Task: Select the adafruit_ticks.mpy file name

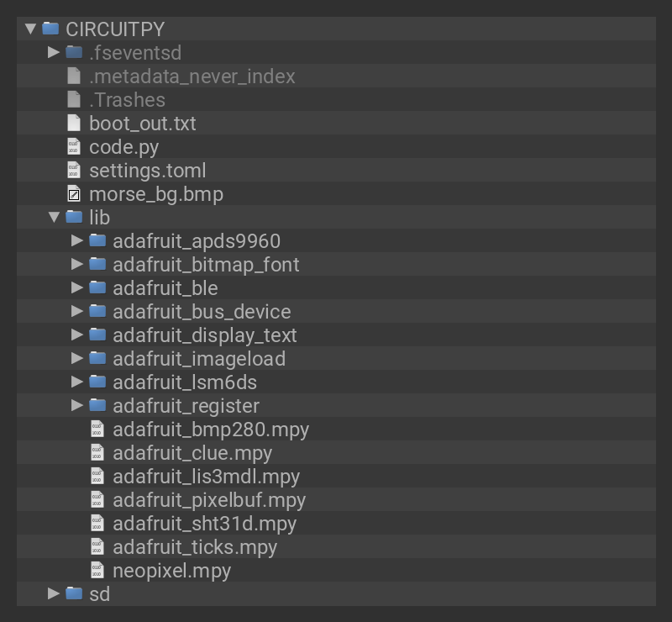Action: click(195, 547)
